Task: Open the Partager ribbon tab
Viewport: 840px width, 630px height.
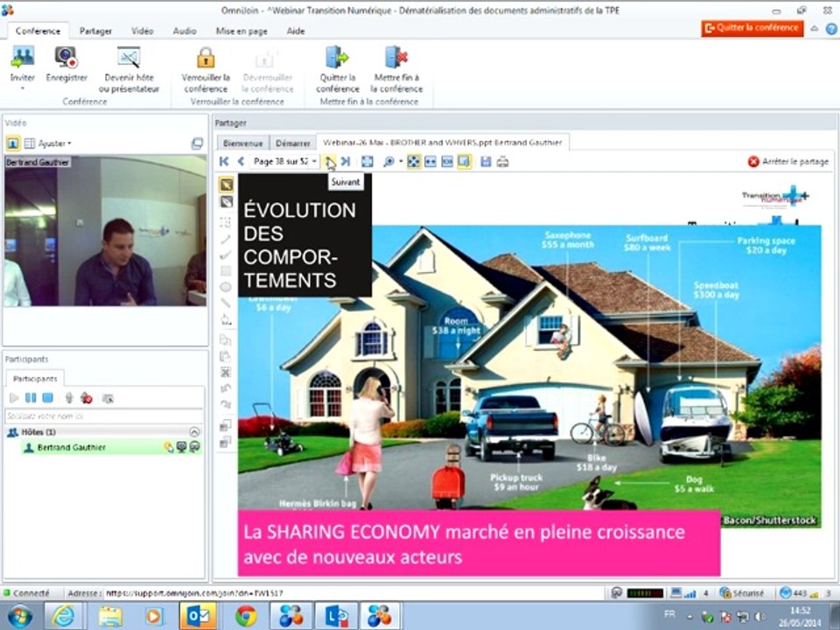Action: [x=95, y=31]
